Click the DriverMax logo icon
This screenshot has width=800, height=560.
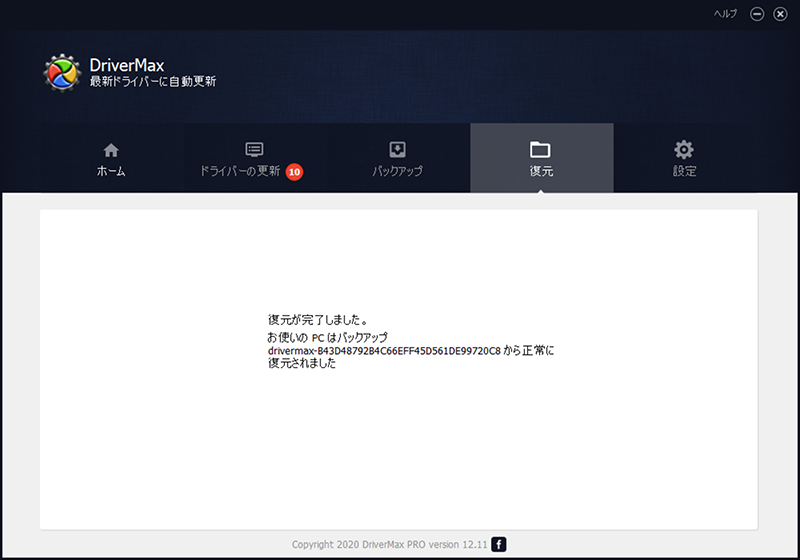coord(63,73)
